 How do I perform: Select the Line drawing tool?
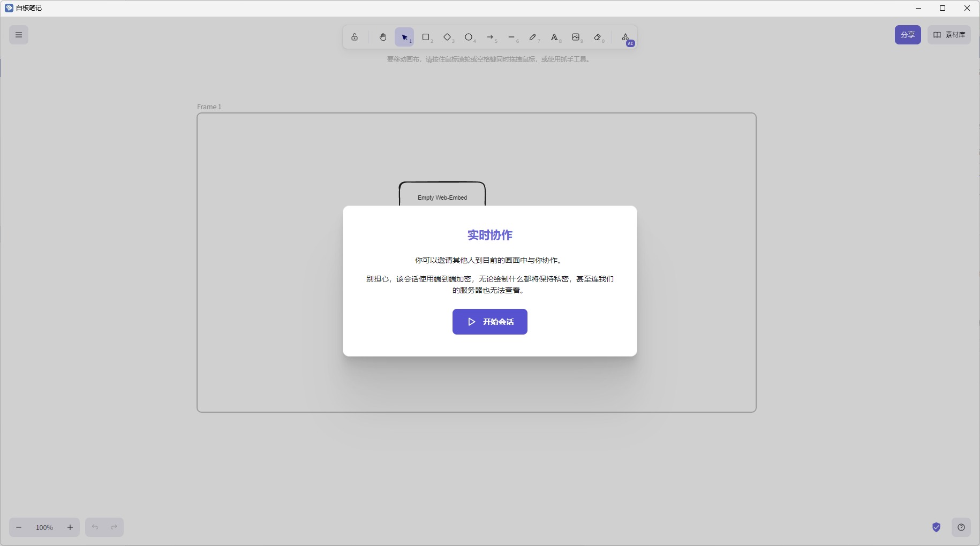click(x=512, y=37)
